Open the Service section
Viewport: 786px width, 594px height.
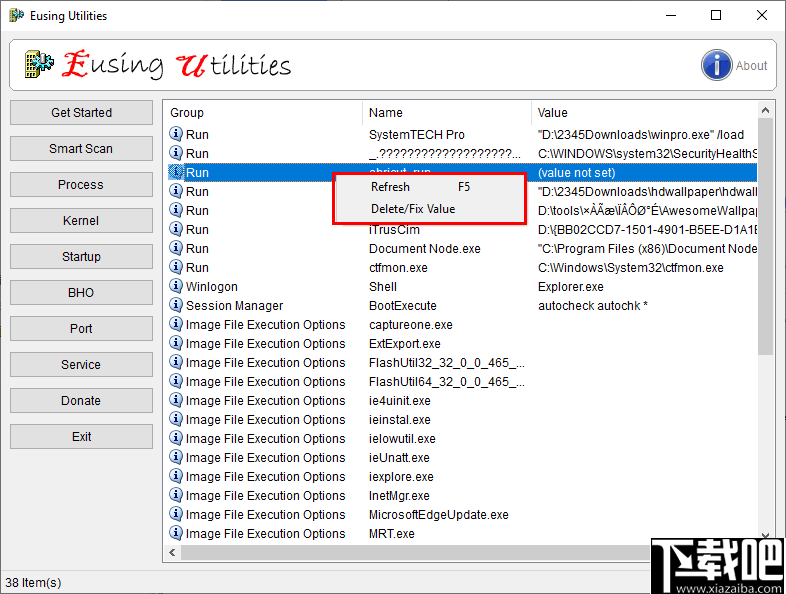coord(81,365)
